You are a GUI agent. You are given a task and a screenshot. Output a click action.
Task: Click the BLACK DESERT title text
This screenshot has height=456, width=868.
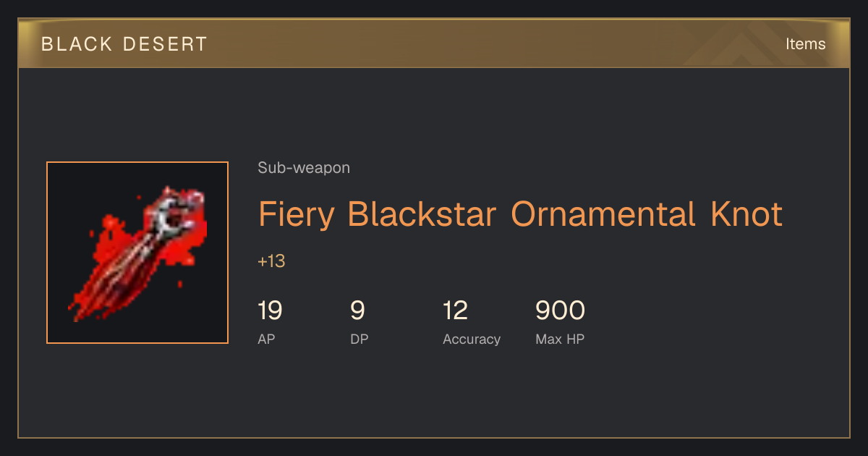pos(124,44)
